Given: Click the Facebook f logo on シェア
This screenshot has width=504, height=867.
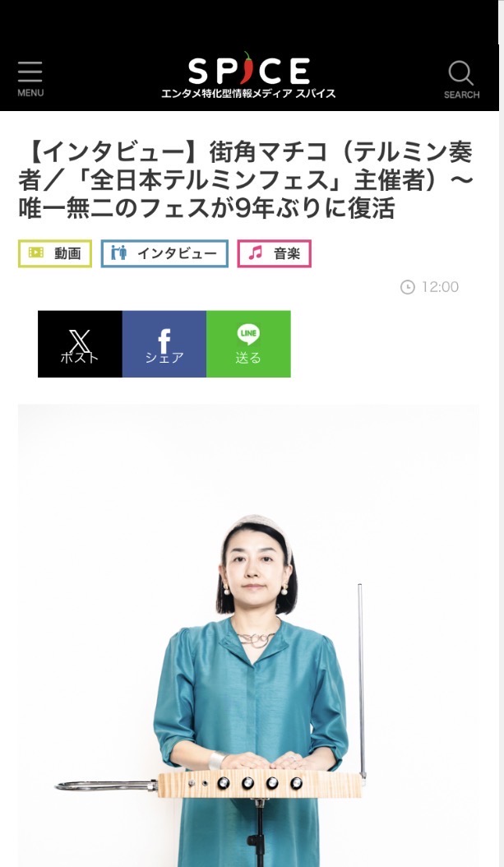Looking at the screenshot, I should pos(164,340).
